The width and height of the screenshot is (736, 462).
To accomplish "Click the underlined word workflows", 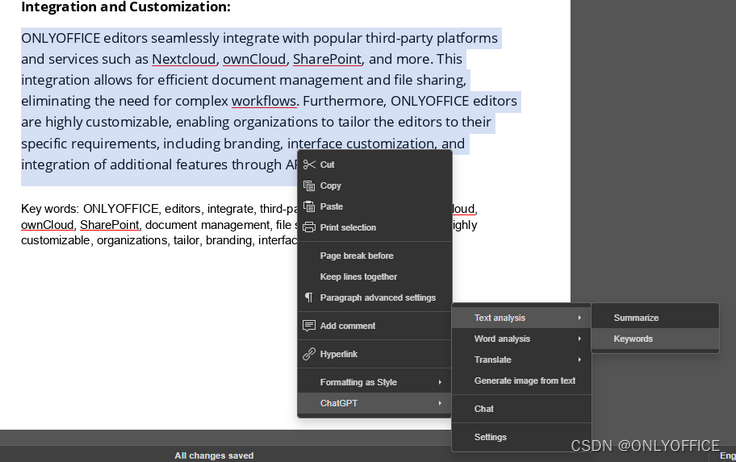I will click(263, 101).
